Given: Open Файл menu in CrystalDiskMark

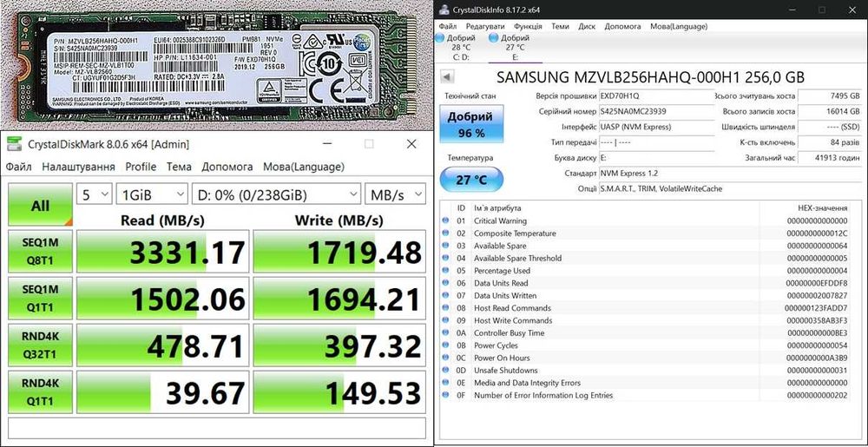Looking at the screenshot, I should pos(19,167).
